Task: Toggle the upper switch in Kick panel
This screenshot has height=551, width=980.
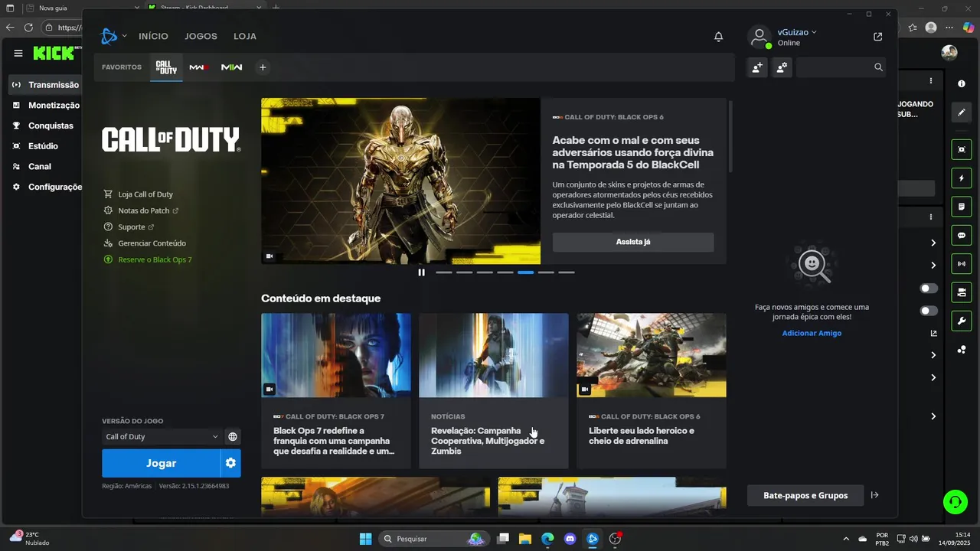Action: click(929, 289)
